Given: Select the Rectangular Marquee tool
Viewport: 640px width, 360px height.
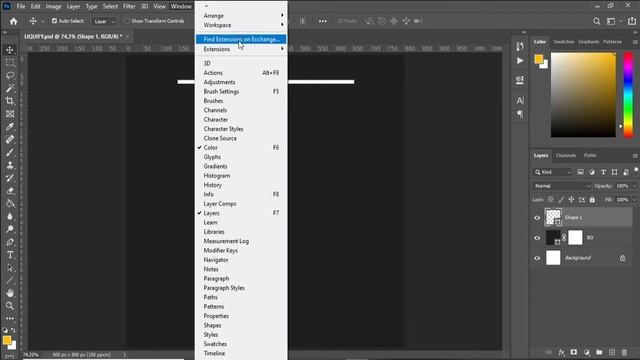Looking at the screenshot, I should point(10,62).
